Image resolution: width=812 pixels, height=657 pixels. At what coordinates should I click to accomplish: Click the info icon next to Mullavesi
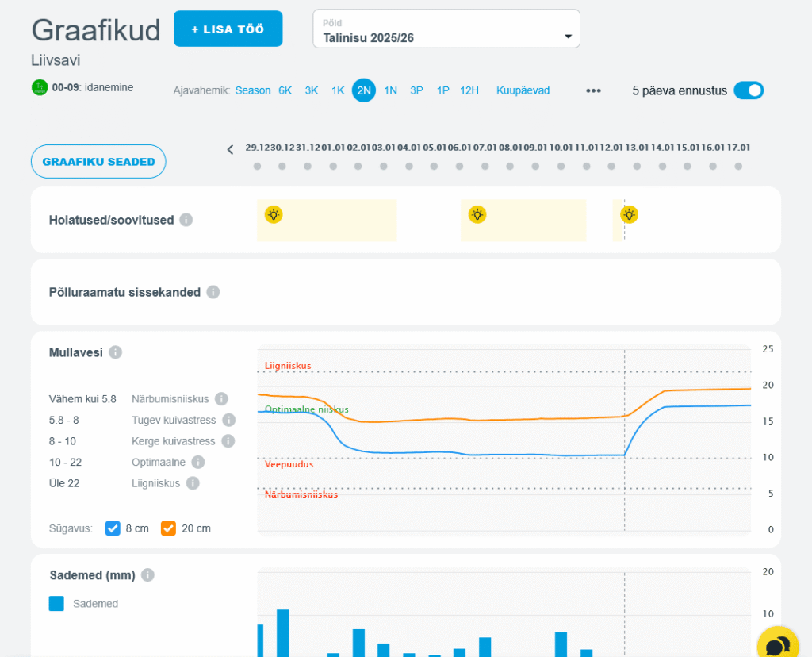pyautogui.click(x=116, y=352)
